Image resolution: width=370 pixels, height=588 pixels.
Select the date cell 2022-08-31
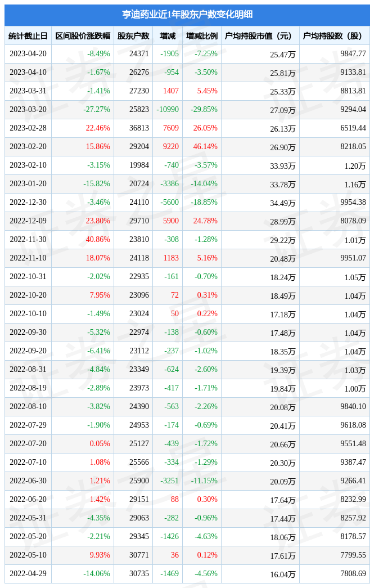[28, 369]
